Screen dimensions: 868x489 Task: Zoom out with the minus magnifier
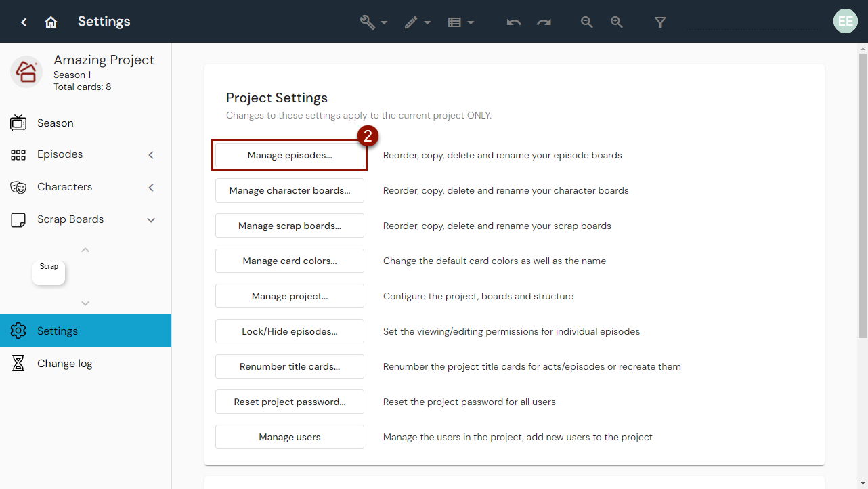[587, 22]
